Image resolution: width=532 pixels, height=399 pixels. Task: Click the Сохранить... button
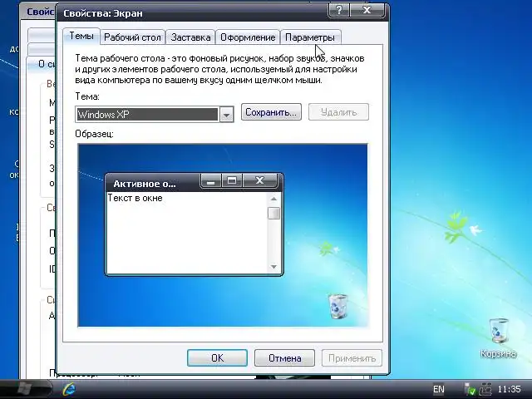point(271,112)
